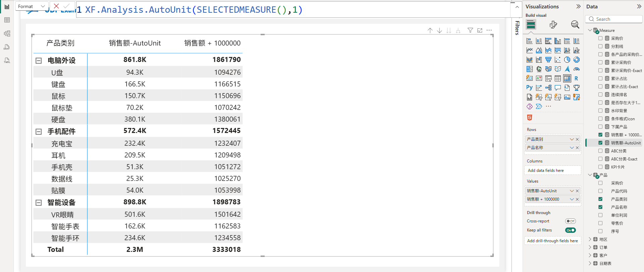Pick the funnel chart visual
Image resolution: width=644 pixels, height=272 pixels.
tap(548, 60)
